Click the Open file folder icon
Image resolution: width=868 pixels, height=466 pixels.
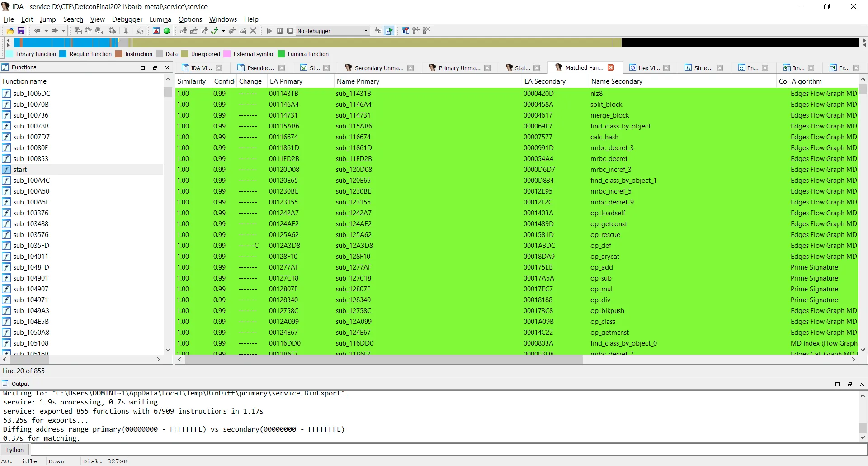tap(10, 31)
